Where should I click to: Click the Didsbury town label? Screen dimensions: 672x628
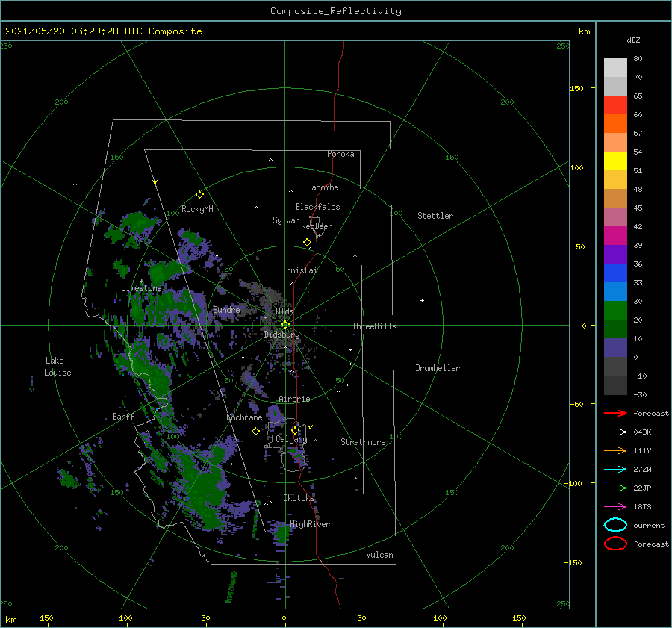click(x=282, y=335)
